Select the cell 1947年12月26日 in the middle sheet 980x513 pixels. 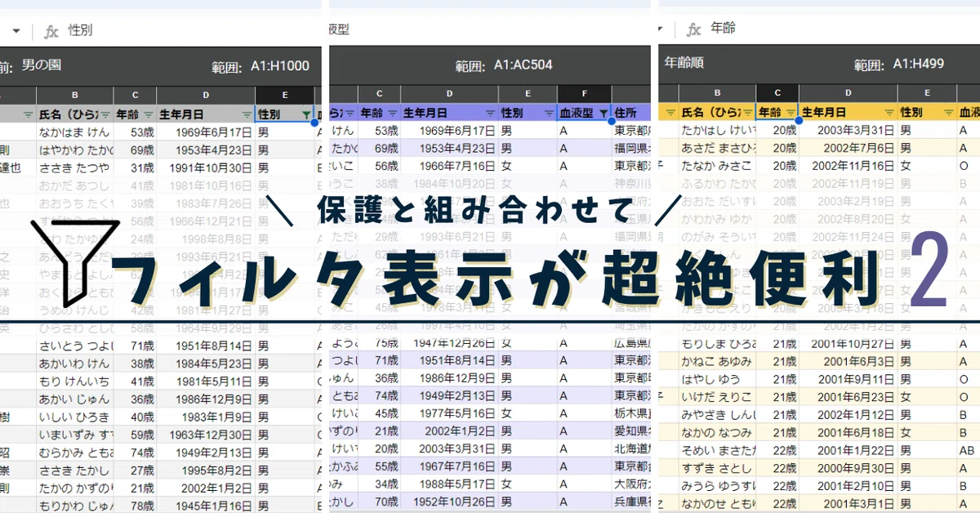tap(449, 345)
